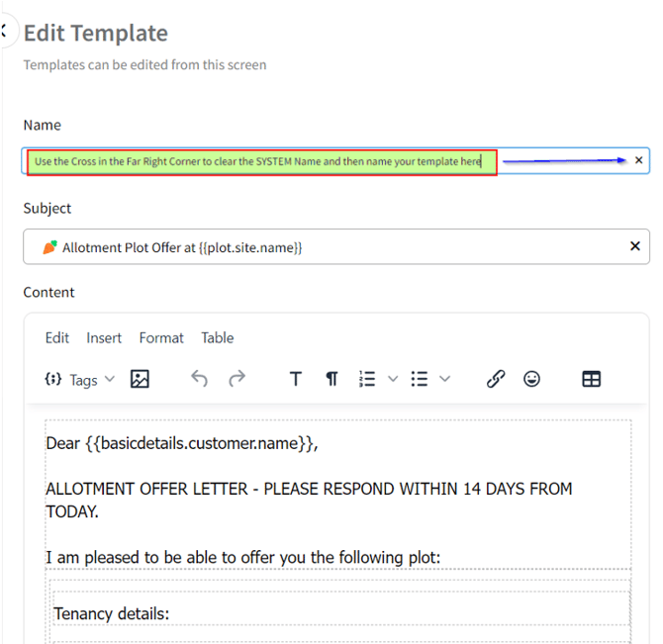
Task: Clear the Subject field with the cross
Action: (x=635, y=246)
